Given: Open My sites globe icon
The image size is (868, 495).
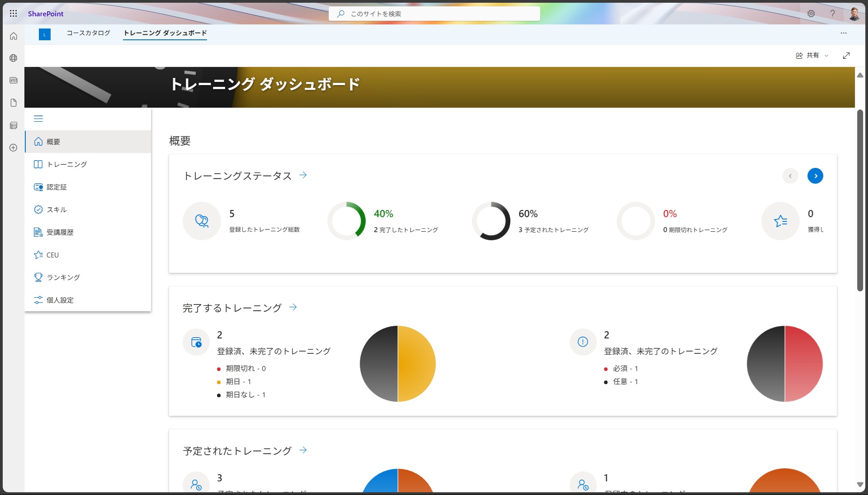Looking at the screenshot, I should pyautogui.click(x=14, y=58).
